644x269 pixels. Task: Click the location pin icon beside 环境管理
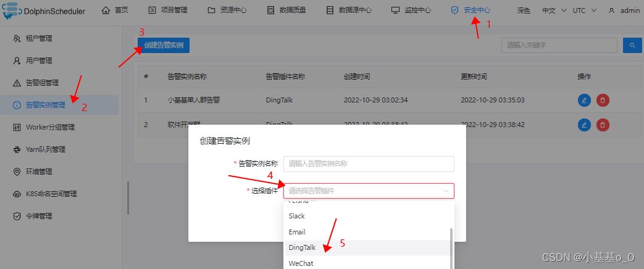tap(17, 172)
